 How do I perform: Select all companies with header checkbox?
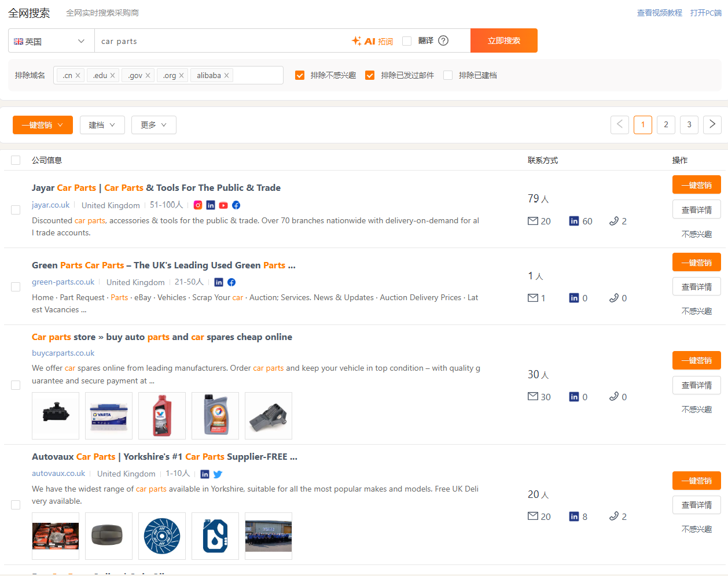tap(16, 160)
